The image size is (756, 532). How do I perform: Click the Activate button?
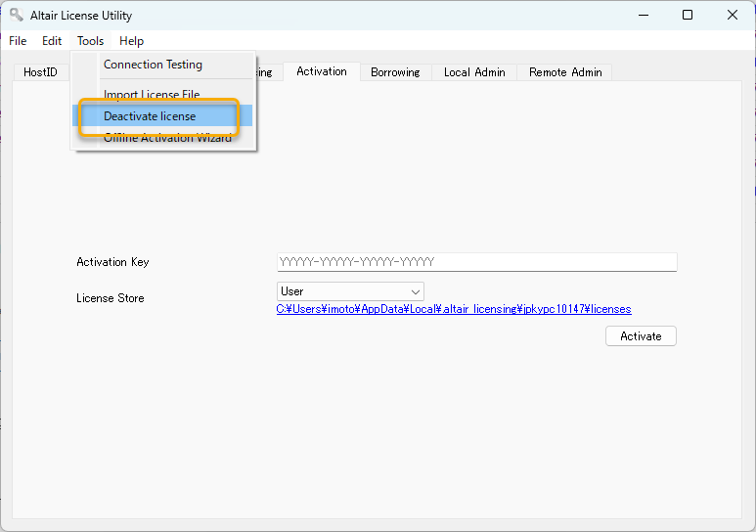click(x=641, y=336)
